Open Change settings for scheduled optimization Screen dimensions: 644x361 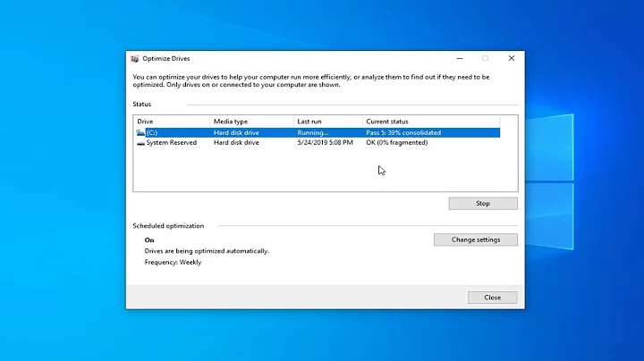[476, 239]
